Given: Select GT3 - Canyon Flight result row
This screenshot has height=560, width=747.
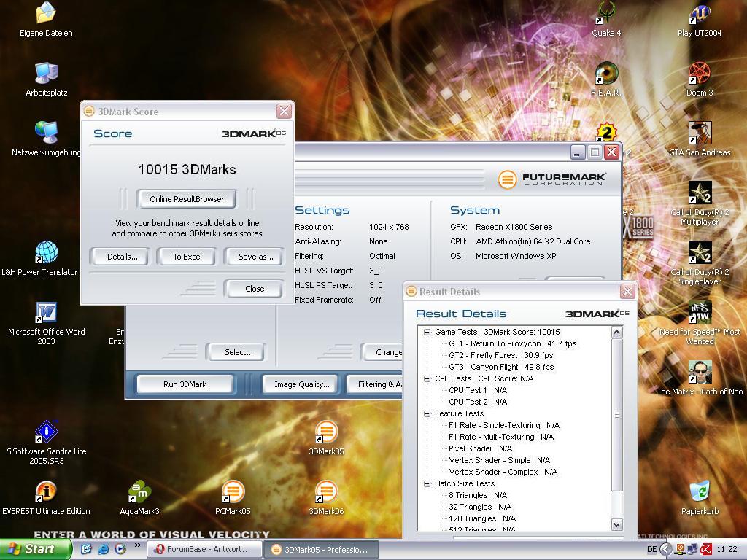Looking at the screenshot, I should pos(501,367).
